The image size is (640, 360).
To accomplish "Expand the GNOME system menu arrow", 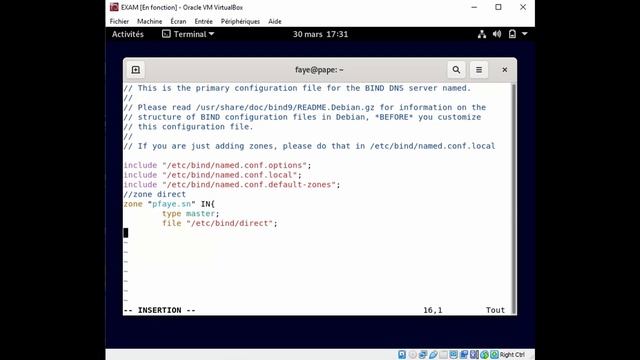I will [525, 34].
